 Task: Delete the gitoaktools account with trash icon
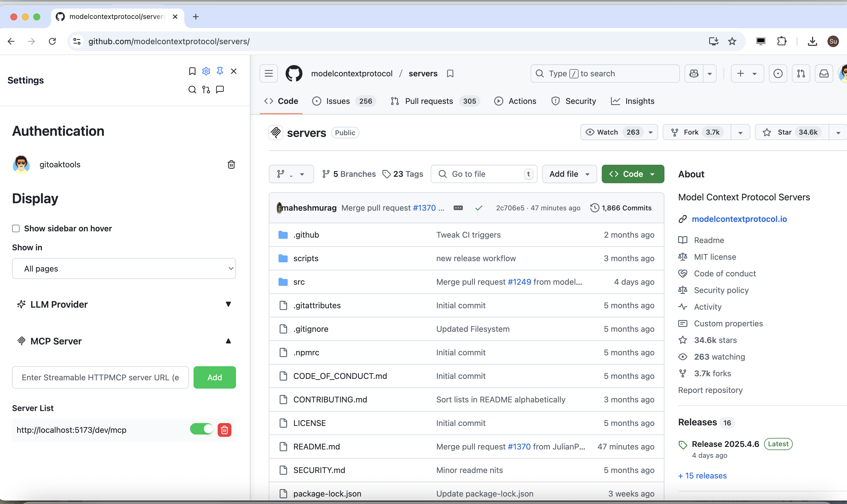tap(231, 165)
